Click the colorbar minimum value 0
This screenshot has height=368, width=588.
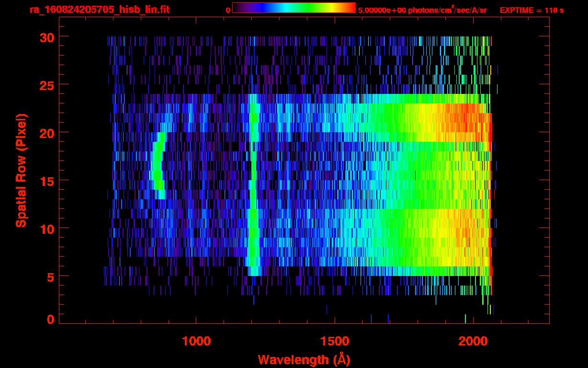click(x=228, y=10)
